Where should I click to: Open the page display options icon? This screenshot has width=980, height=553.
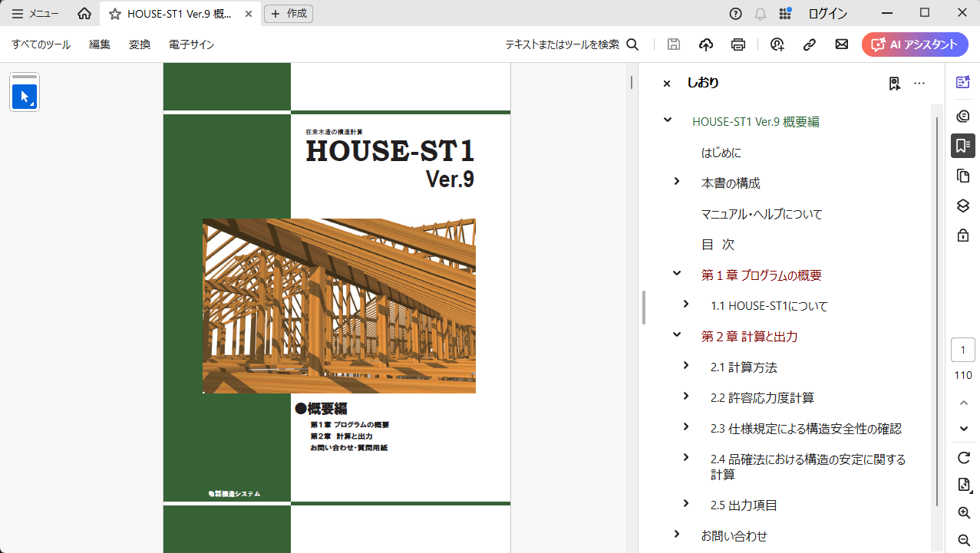964,485
